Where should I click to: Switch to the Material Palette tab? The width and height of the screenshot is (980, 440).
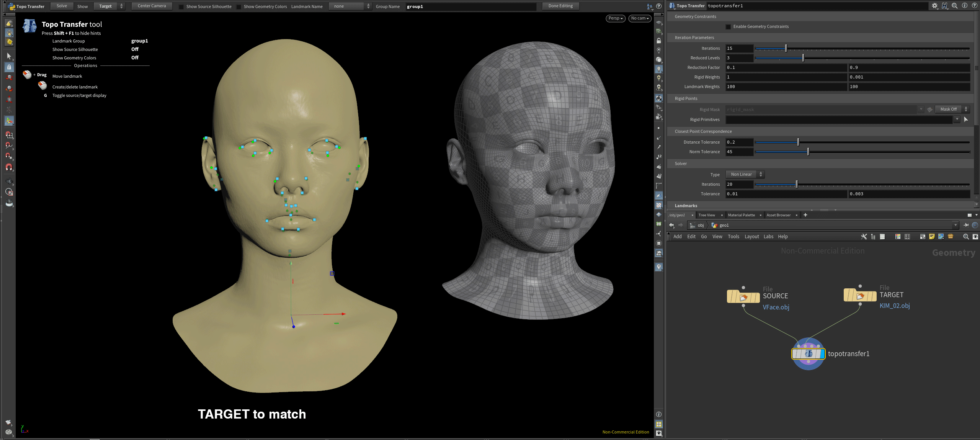[741, 215]
